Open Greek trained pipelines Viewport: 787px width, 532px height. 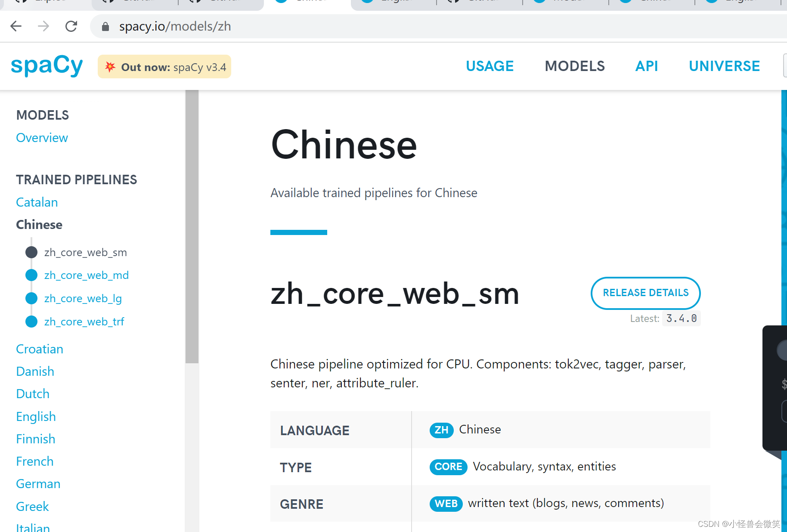tap(32, 507)
